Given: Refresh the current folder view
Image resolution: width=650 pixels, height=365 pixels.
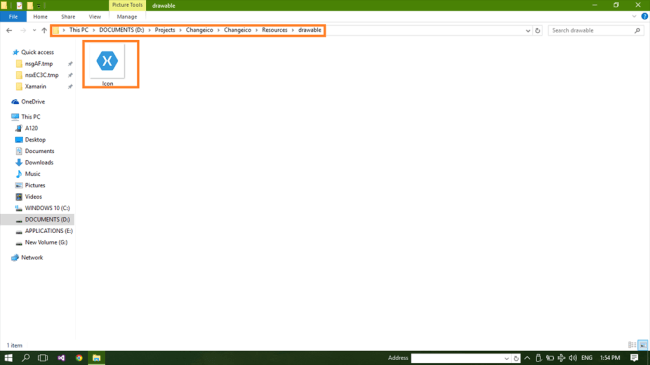Looking at the screenshot, I should click(x=538, y=31).
